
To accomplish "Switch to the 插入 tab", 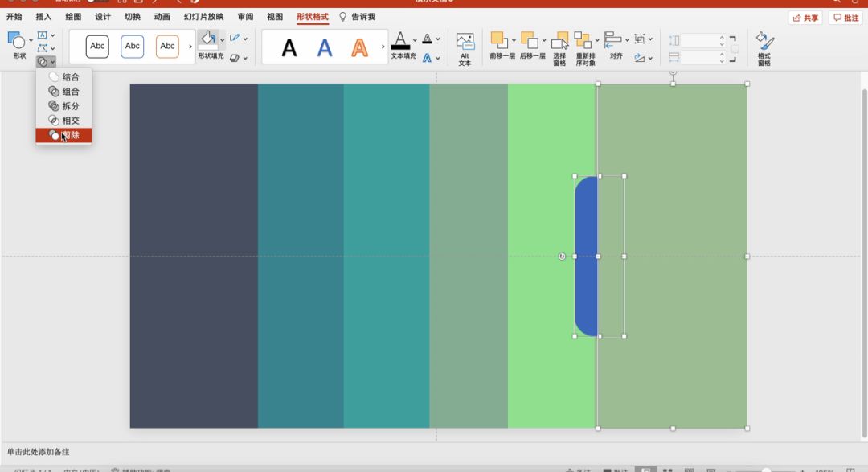I will point(43,17).
